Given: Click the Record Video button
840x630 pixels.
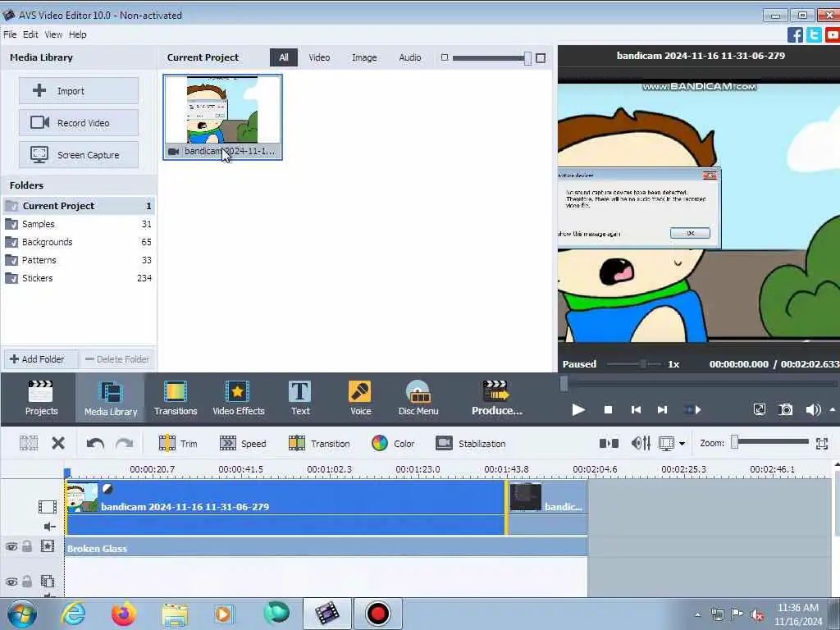Looking at the screenshot, I should [79, 123].
